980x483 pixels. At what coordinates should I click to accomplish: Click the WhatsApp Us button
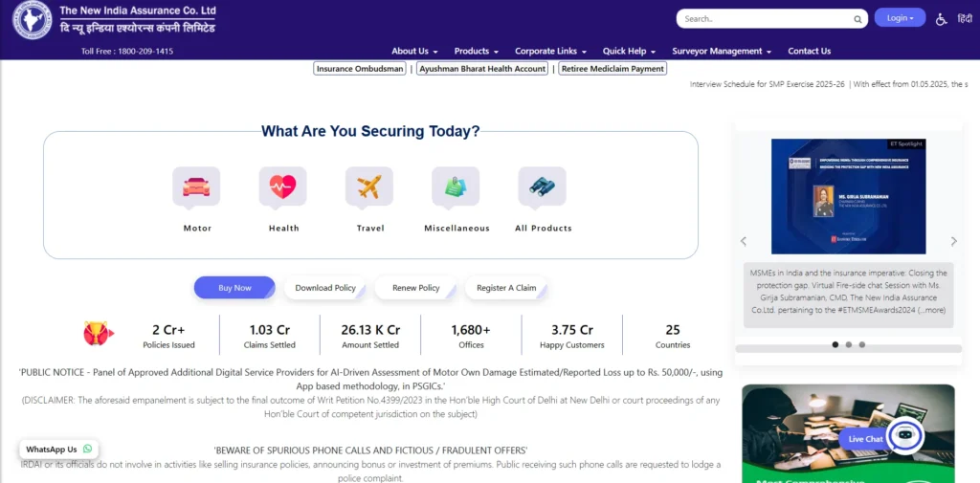[58, 449]
